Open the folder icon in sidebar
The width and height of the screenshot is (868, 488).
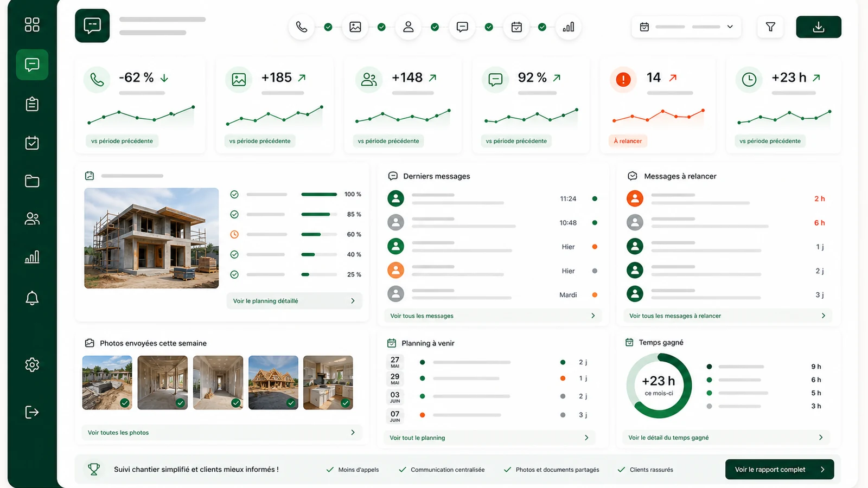[x=32, y=181]
